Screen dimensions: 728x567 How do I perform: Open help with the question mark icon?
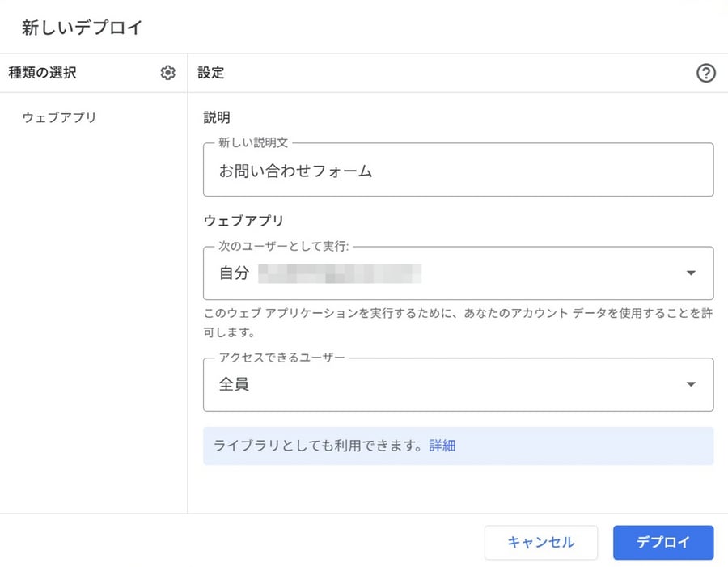point(705,73)
